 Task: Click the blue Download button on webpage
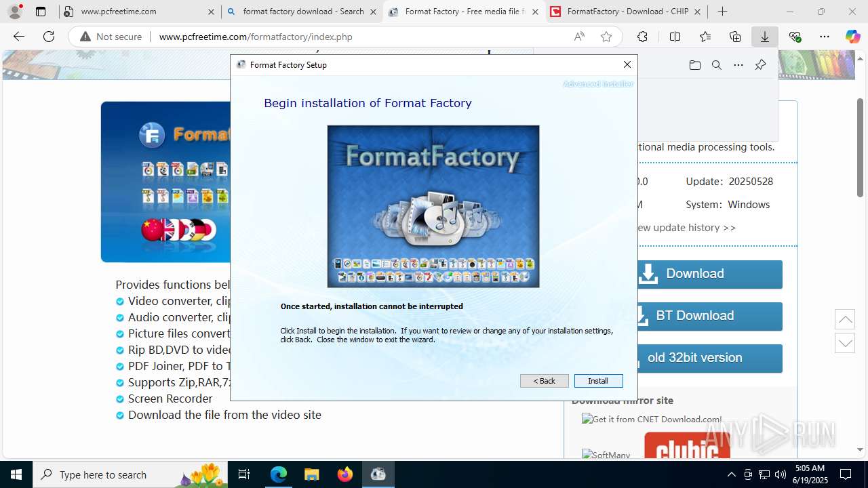(x=709, y=274)
